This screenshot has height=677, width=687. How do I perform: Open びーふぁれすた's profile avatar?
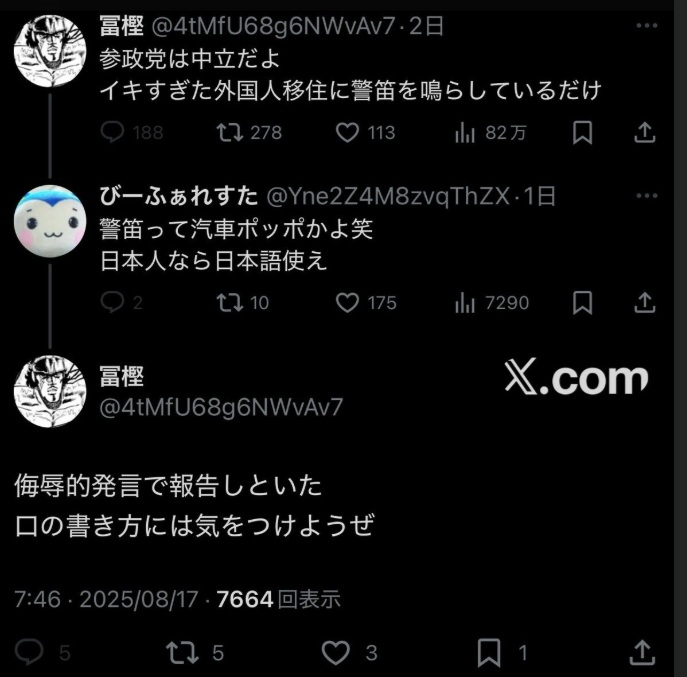click(x=50, y=221)
